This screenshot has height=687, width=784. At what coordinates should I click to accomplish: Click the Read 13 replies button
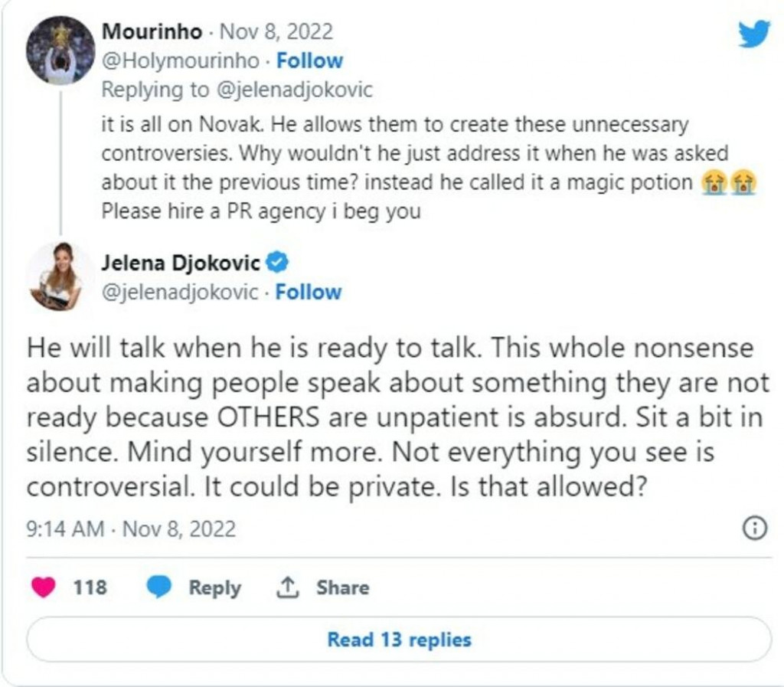[x=399, y=639]
